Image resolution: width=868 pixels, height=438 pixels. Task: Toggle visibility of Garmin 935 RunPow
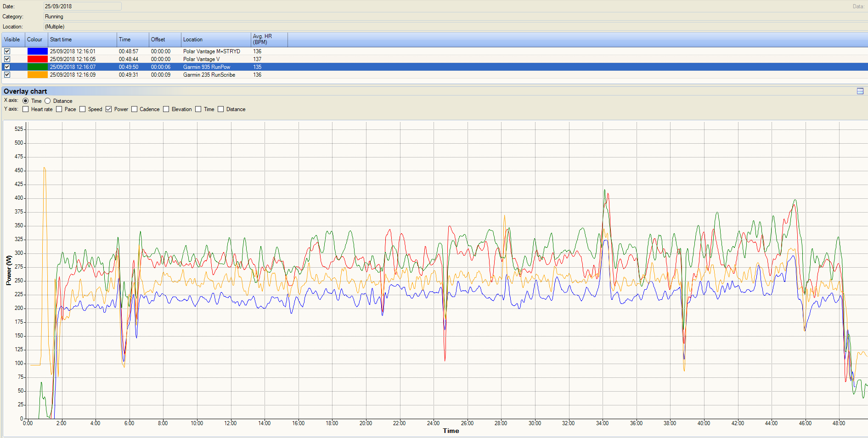[x=7, y=67]
